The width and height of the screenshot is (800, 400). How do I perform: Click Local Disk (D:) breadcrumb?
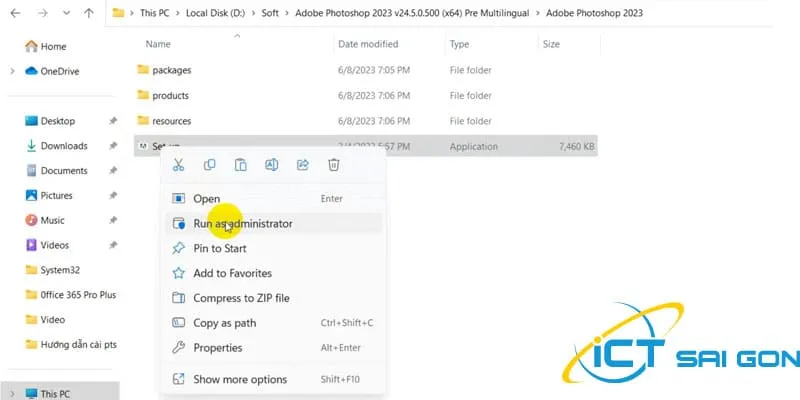point(215,13)
